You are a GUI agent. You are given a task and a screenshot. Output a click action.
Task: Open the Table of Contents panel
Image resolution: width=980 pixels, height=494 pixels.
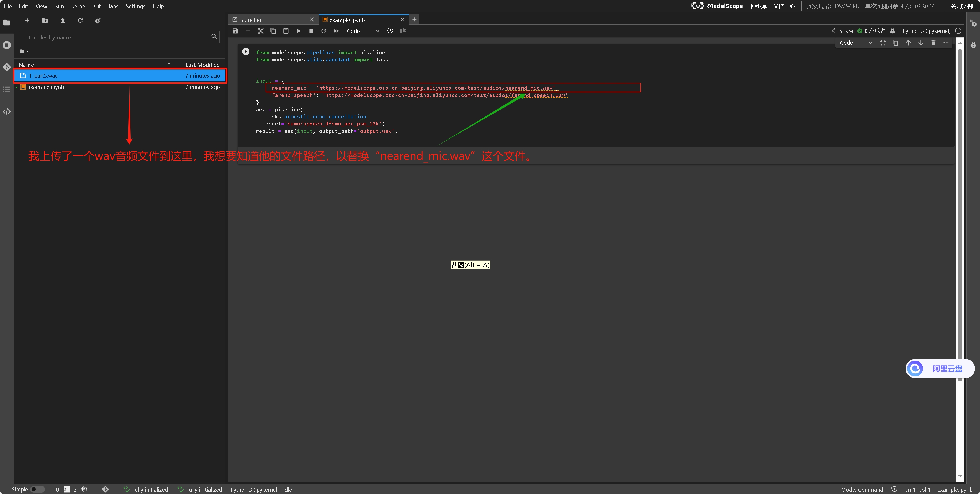point(7,89)
